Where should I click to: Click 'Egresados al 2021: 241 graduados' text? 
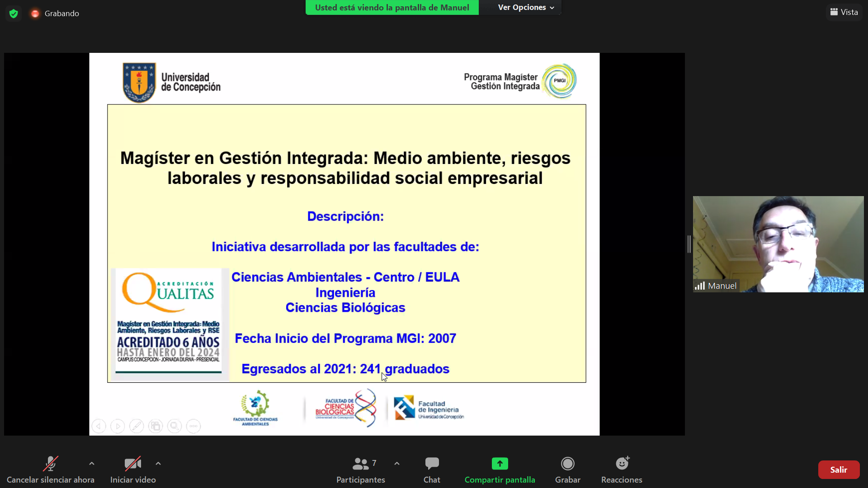point(345,369)
